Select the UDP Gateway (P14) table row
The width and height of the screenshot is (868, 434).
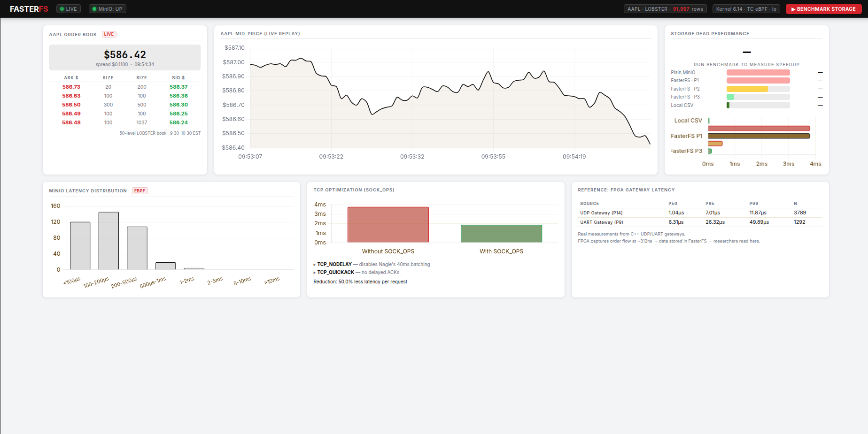coord(700,213)
